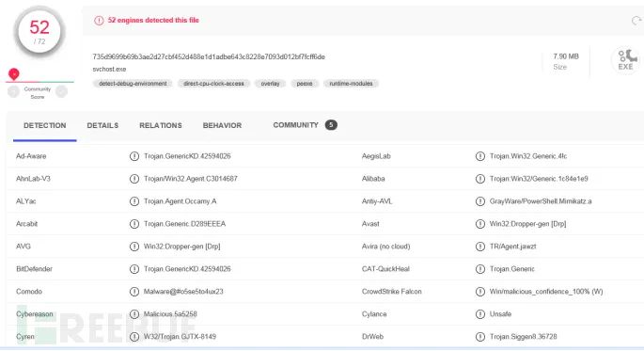Click the EXE file type icon
The height and width of the screenshot is (351, 644).
coord(625,61)
